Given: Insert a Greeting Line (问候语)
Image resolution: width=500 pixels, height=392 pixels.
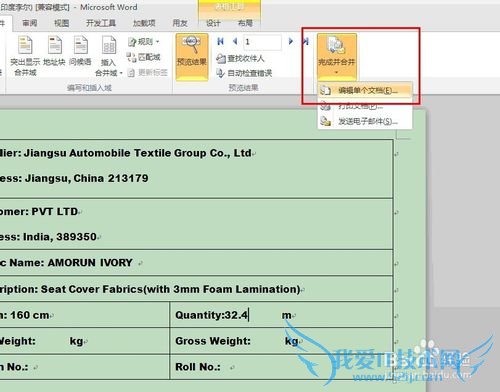Looking at the screenshot, I should pyautogui.click(x=80, y=51).
